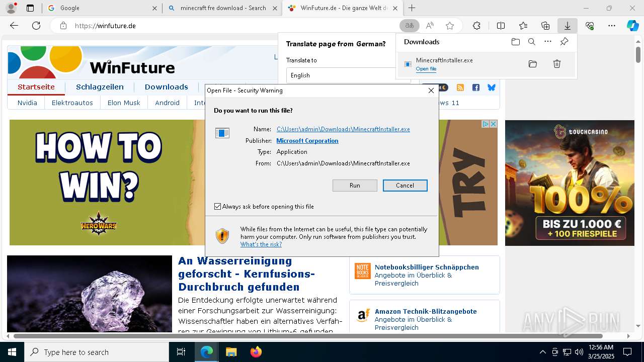Click Open file under MinecraftInstaller.exe
Viewport: 644px width, 362px height.
pos(426,69)
